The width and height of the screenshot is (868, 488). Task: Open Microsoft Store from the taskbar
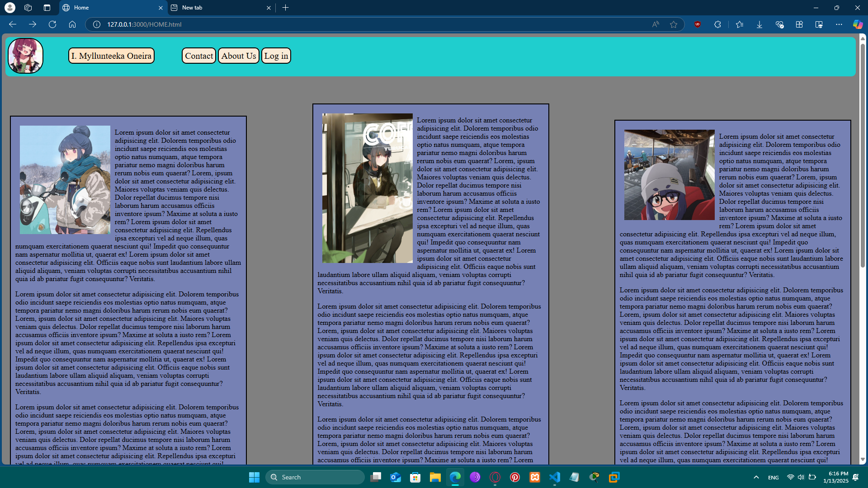coord(415,477)
